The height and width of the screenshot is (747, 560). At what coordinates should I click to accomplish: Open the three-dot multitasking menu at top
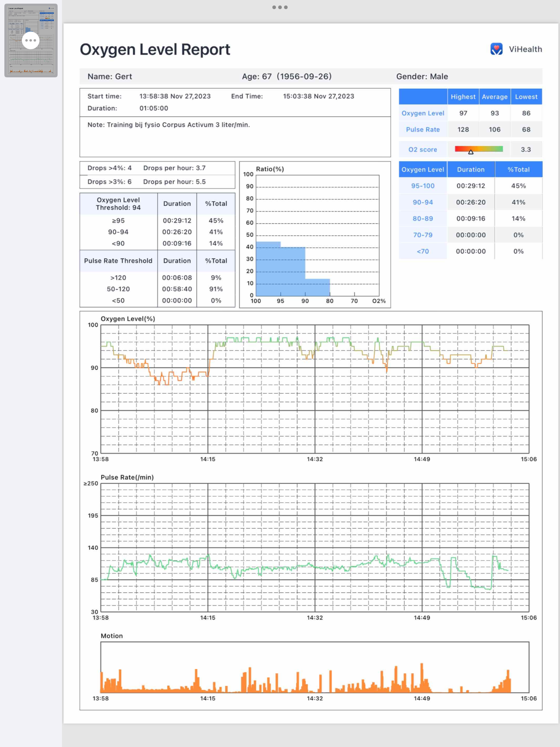point(280,7)
